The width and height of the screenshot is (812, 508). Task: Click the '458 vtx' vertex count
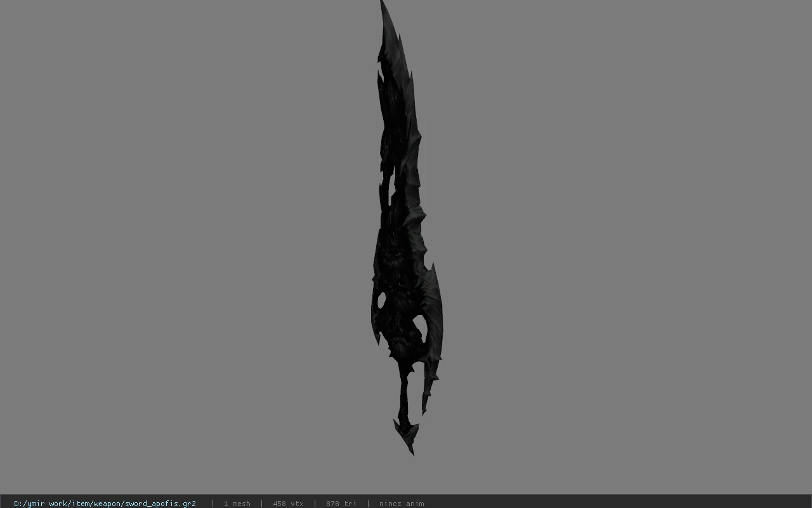coord(288,504)
